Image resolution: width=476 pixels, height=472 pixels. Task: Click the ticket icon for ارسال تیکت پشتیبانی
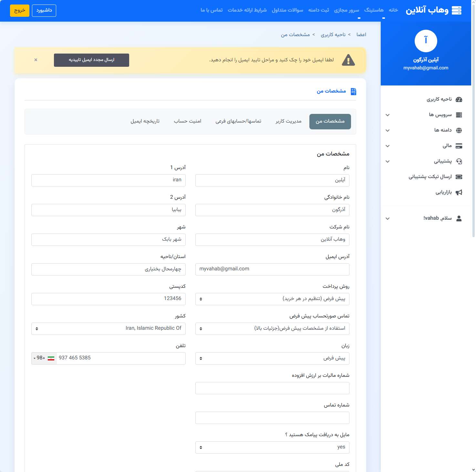(x=459, y=177)
